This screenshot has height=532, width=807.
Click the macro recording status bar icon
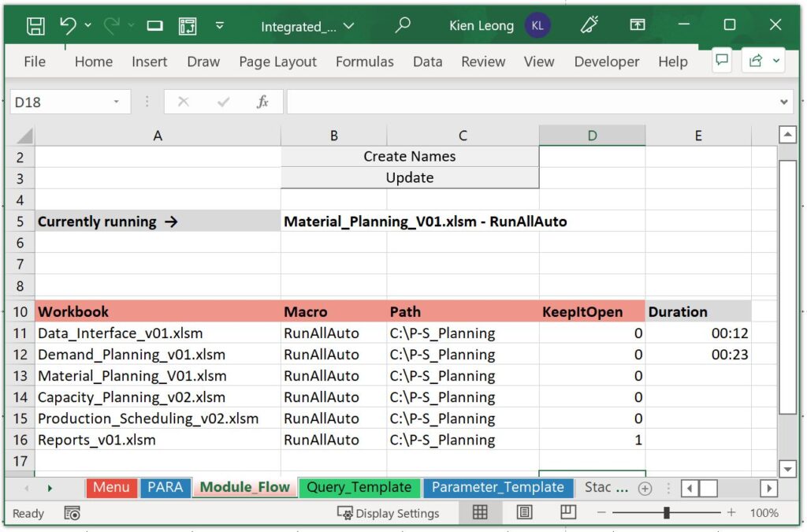coord(72,513)
